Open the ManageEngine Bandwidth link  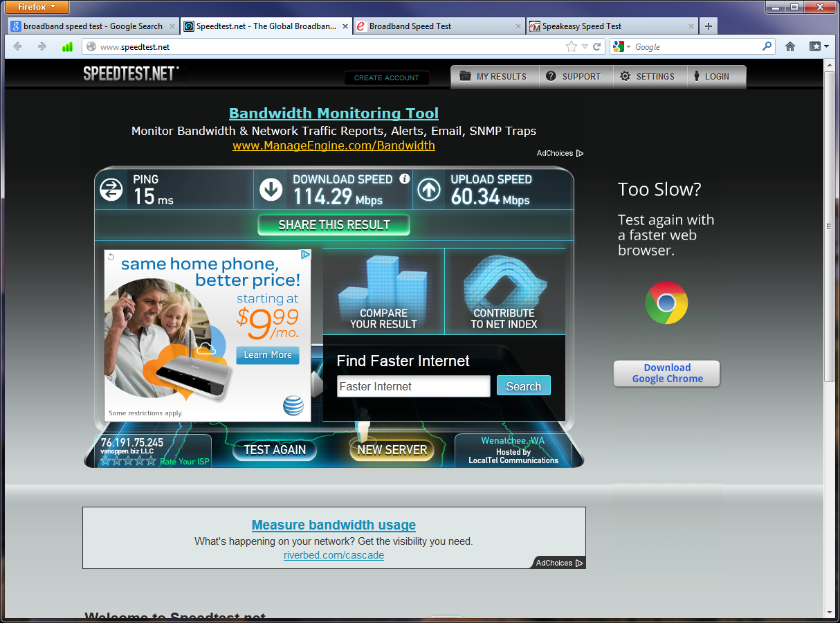(334, 145)
